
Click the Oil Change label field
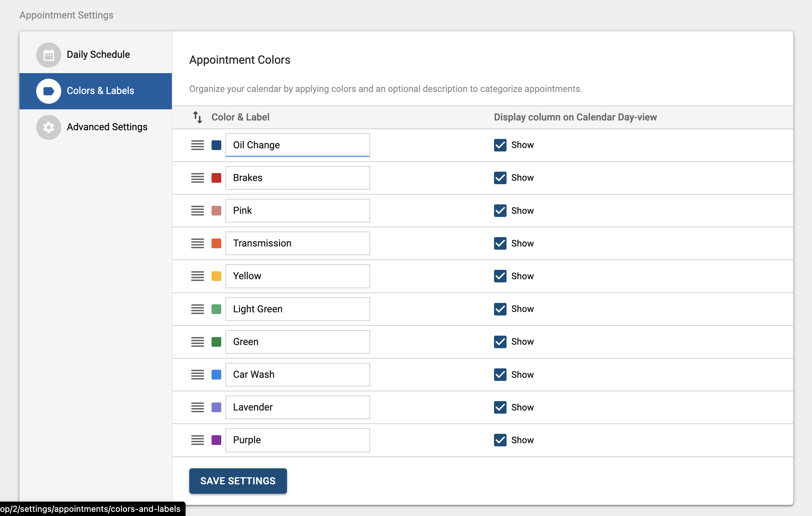pyautogui.click(x=298, y=145)
